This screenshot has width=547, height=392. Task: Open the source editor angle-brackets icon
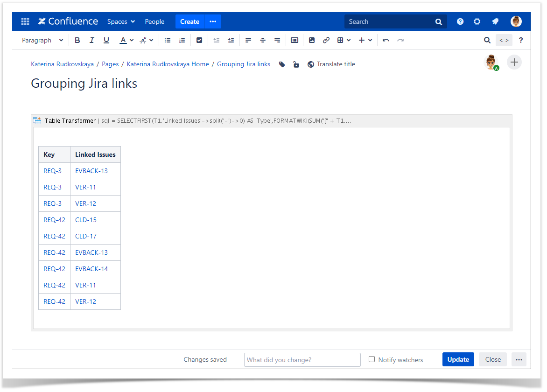click(504, 41)
